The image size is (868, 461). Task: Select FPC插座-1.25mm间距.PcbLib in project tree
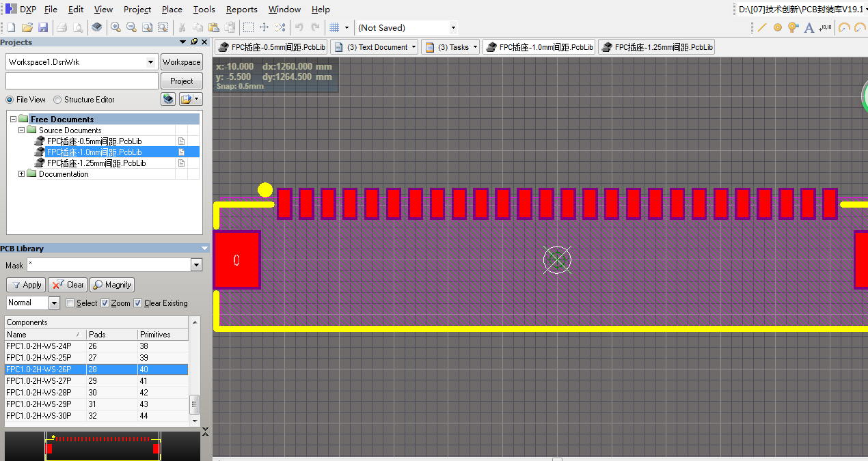point(96,163)
